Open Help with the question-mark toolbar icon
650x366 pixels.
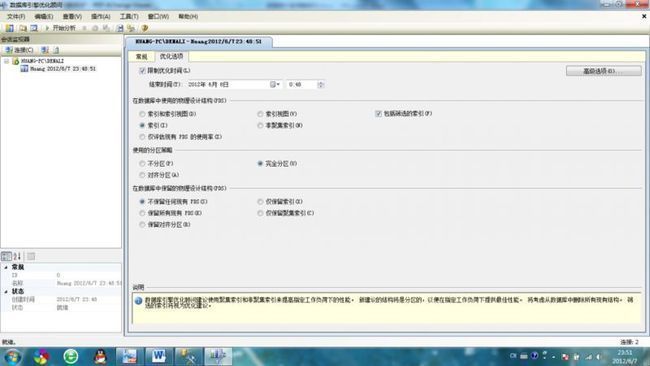point(145,28)
